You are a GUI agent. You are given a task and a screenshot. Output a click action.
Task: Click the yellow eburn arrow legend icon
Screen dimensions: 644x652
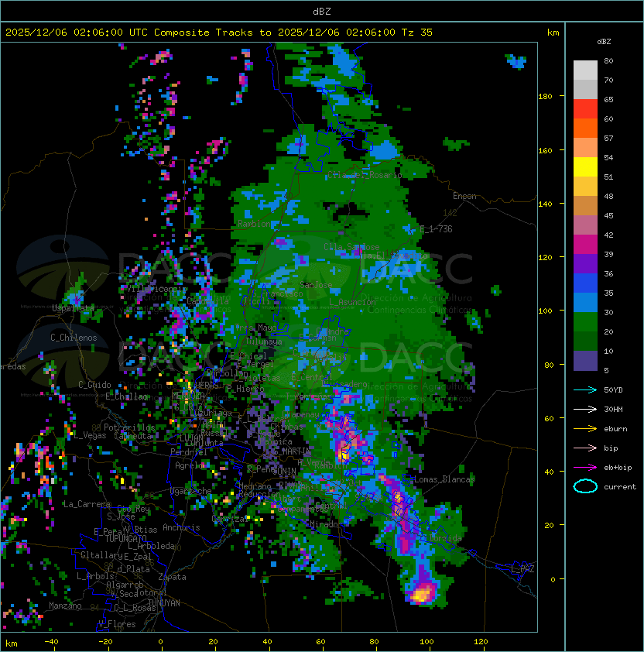[x=585, y=428]
